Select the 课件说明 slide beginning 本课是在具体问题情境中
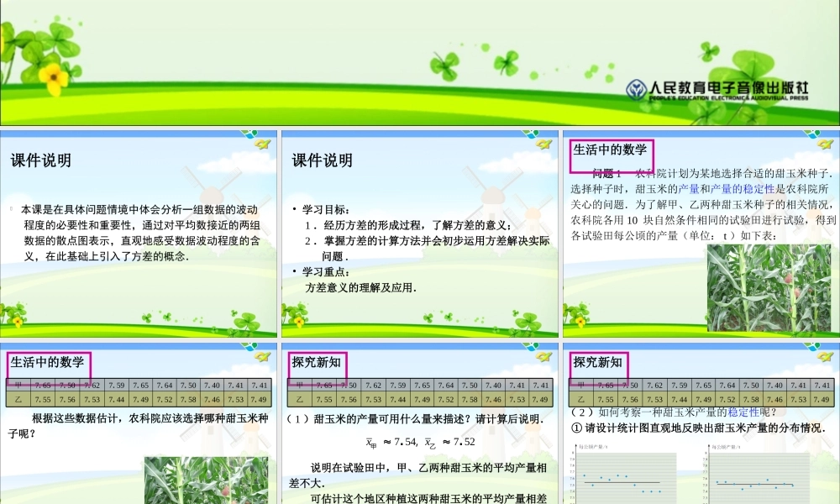The image size is (840, 504). click(139, 234)
